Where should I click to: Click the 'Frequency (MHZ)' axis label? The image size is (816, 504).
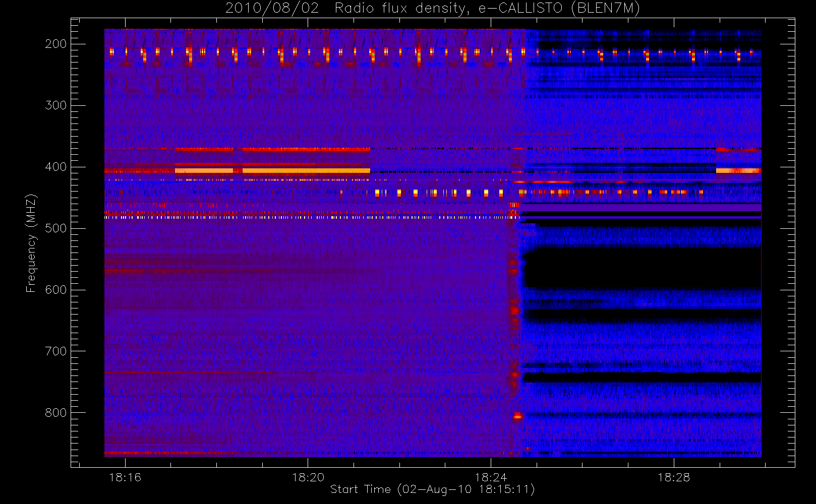coord(31,243)
